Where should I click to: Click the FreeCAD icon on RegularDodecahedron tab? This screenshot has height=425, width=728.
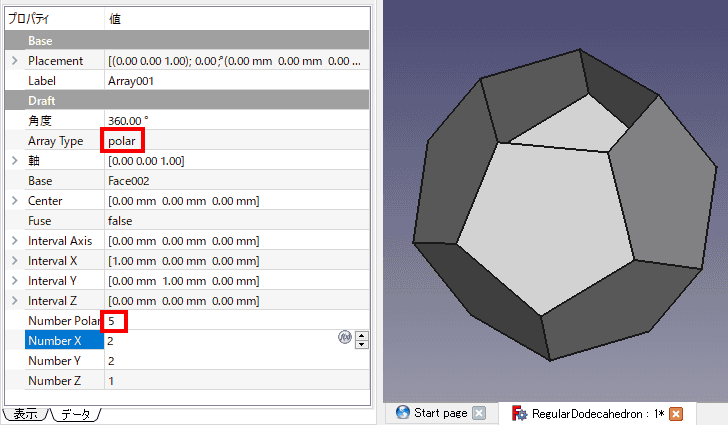(x=519, y=413)
